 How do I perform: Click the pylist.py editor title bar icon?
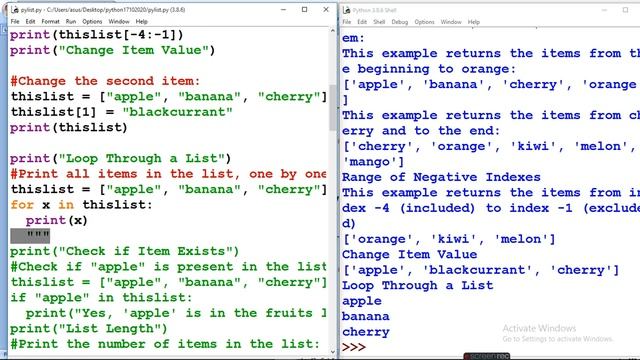click(x=15, y=9)
